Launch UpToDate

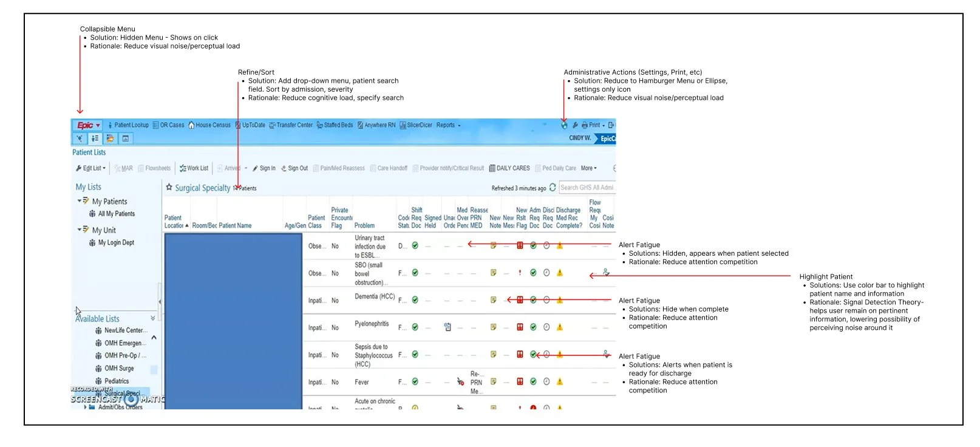pyautogui.click(x=250, y=125)
